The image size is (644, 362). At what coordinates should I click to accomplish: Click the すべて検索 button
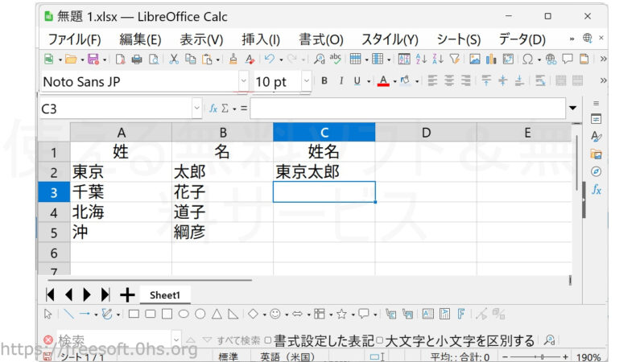pyautogui.click(x=237, y=340)
